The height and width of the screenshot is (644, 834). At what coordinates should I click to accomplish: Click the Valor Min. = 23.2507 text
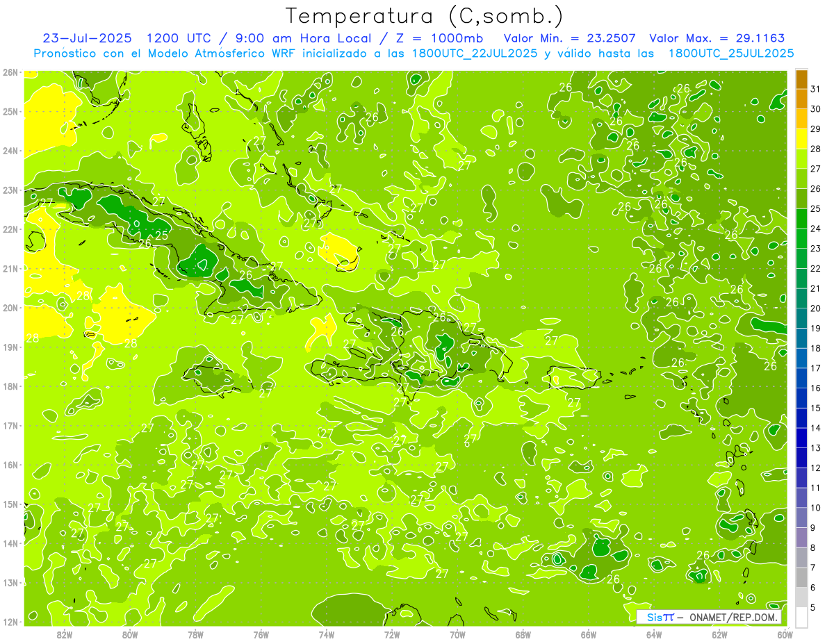coord(569,38)
